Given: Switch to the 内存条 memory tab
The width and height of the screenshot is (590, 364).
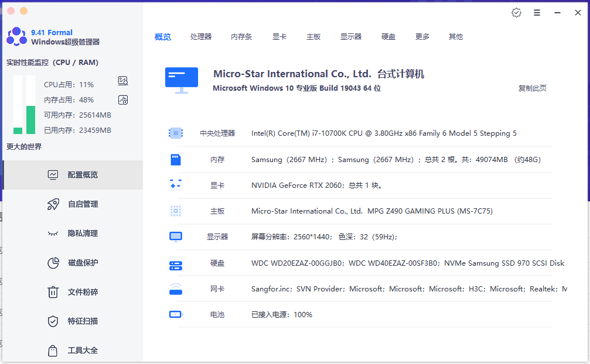Looking at the screenshot, I should pyautogui.click(x=240, y=36).
